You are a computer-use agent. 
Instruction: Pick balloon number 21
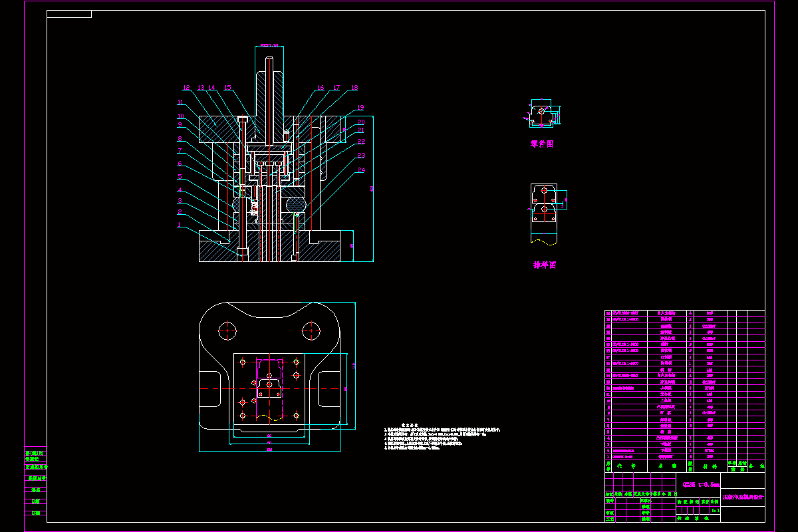tap(360, 130)
